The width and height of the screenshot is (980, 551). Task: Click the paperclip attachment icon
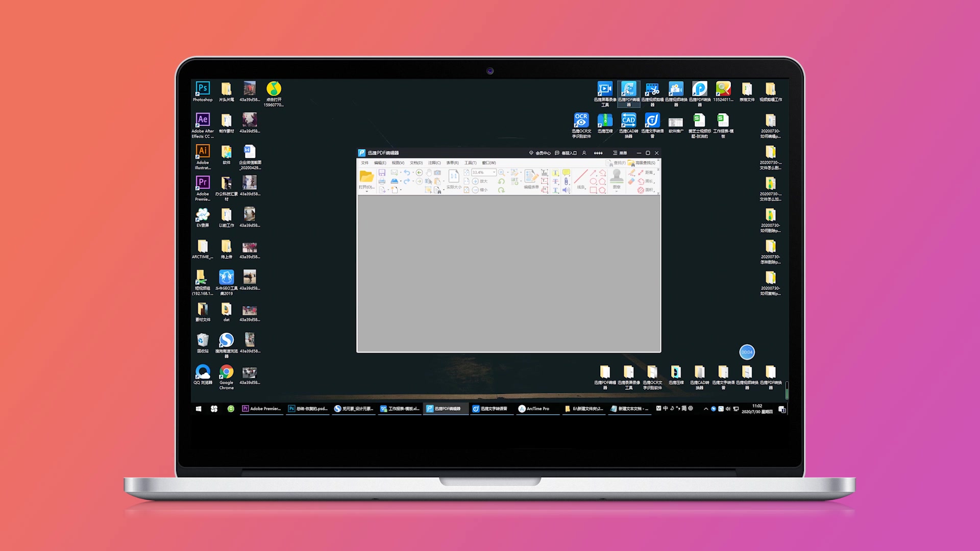coord(566,182)
